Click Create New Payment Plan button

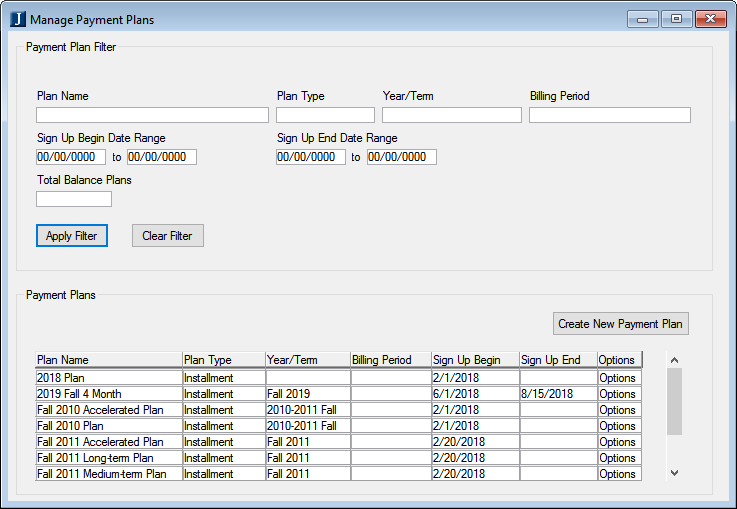coord(621,324)
